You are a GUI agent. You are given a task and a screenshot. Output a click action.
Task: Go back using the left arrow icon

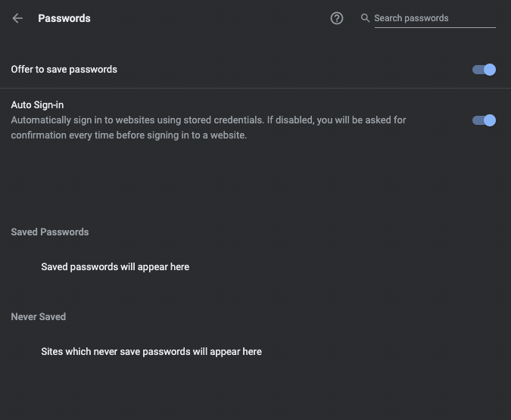[x=17, y=18]
